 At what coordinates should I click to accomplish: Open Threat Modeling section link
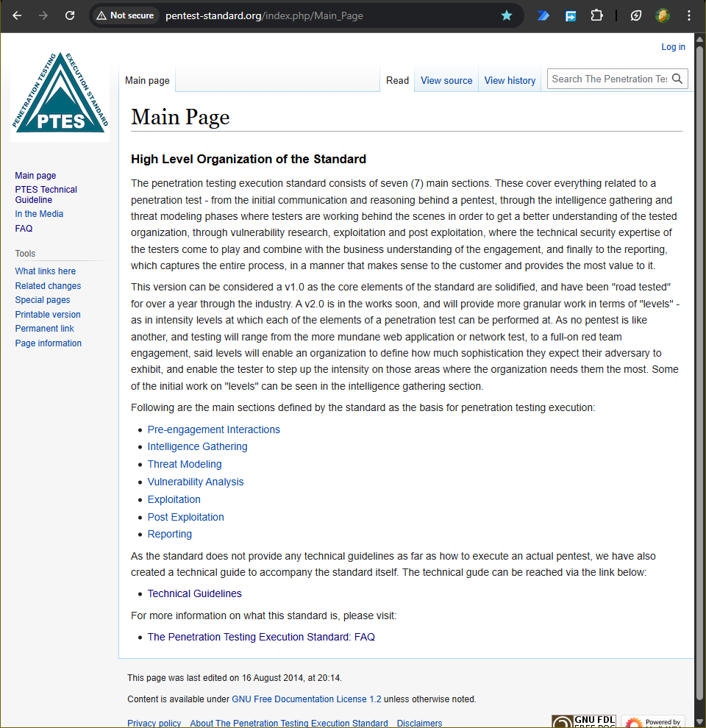pos(185,464)
